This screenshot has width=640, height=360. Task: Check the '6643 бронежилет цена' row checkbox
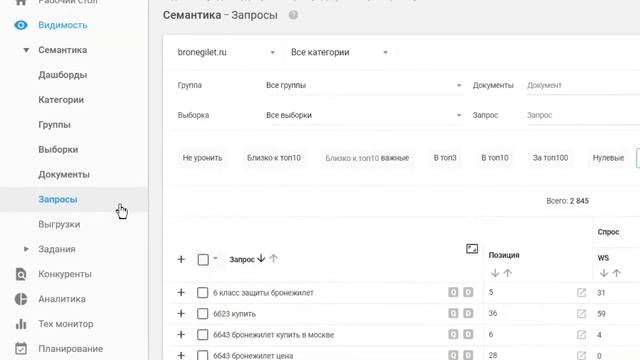[202, 355]
